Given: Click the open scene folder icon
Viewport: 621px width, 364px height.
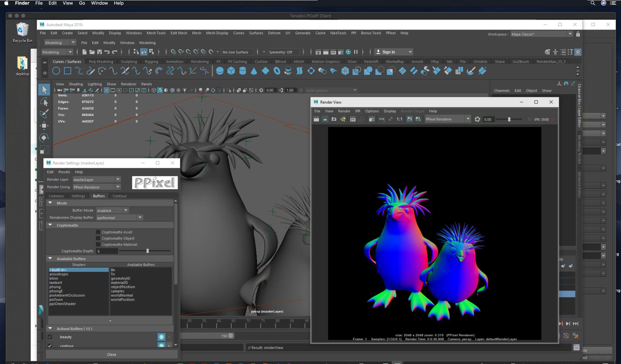Looking at the screenshot, I should tap(92, 52).
